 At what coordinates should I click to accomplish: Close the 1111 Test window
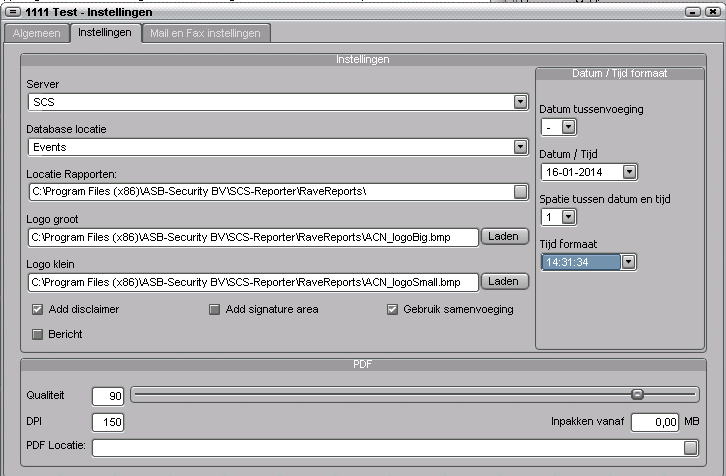point(712,12)
